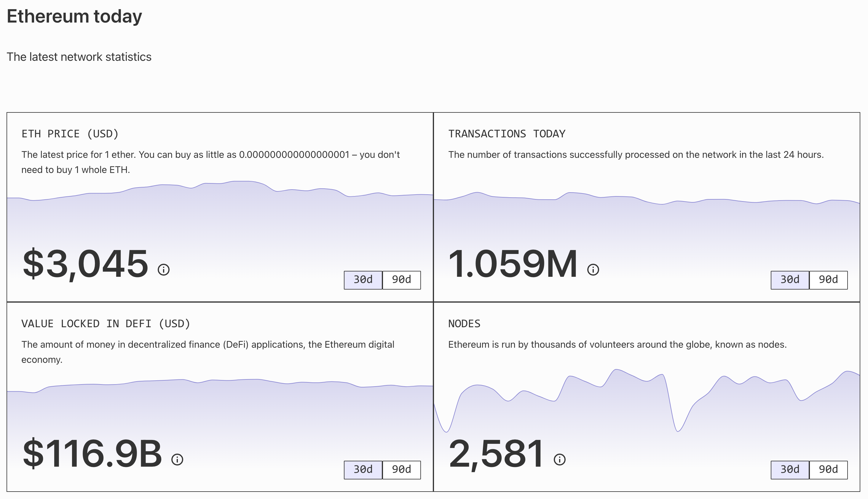Switch Nodes chart to 90d
This screenshot has width=868, height=499.
[x=828, y=470]
